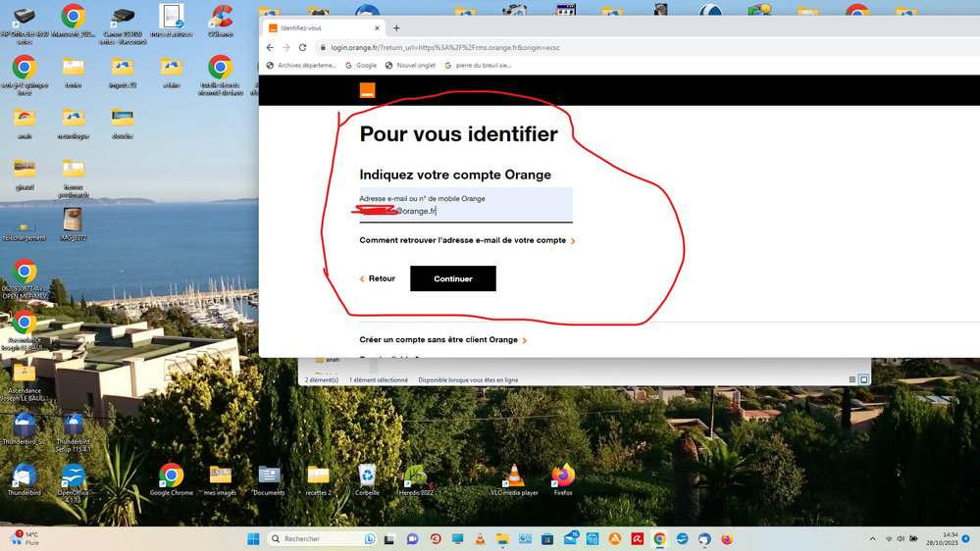Open 'Archives départeme...' bookmark
Viewport: 980px width, 551px height.
point(302,66)
